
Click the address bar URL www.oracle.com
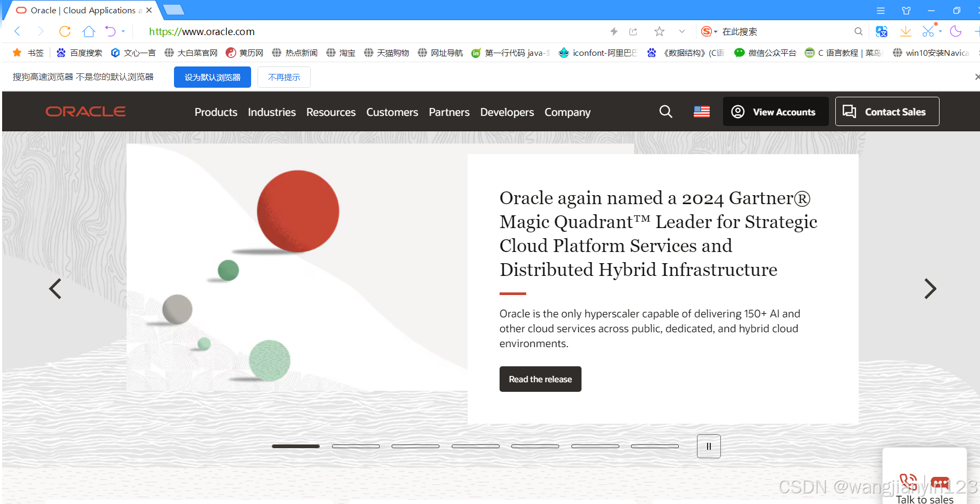[202, 31]
